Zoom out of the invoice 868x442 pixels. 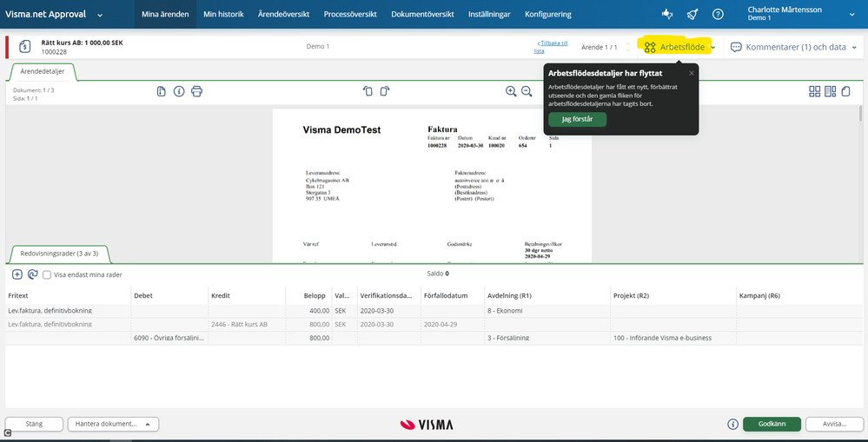pos(527,91)
